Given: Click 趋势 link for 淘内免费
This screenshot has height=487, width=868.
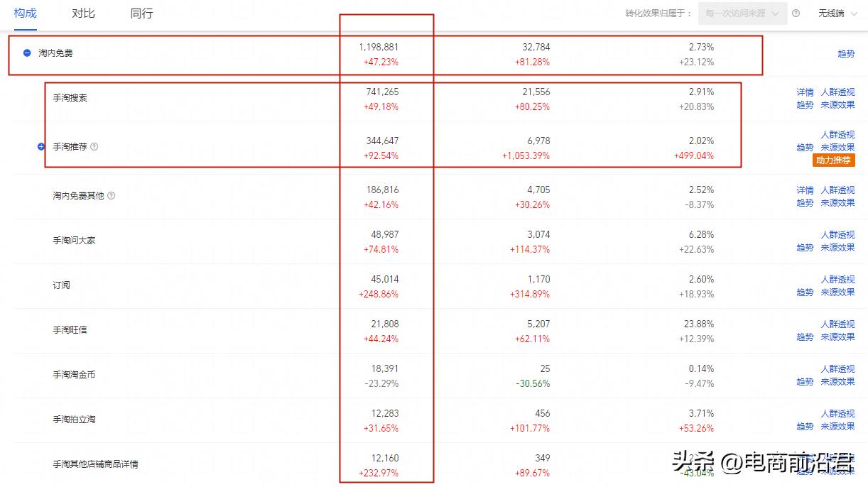Looking at the screenshot, I should point(846,54).
